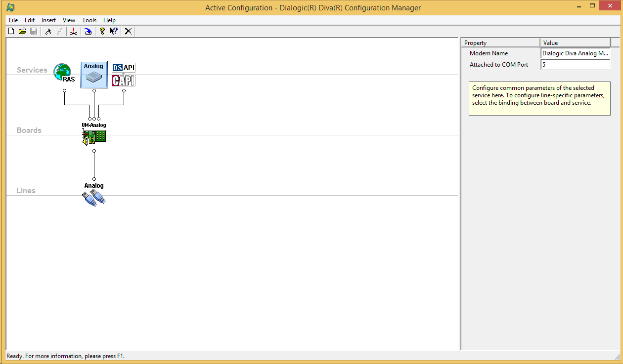
Task: Click the Modem Name property label
Action: tap(489, 53)
